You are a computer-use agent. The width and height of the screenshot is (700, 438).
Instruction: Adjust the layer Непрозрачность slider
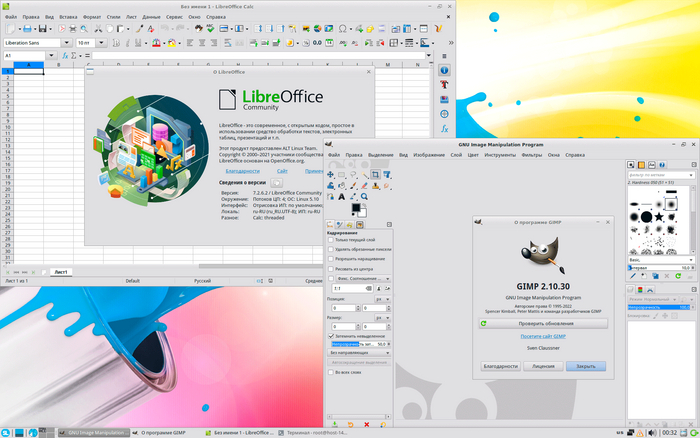661,307
